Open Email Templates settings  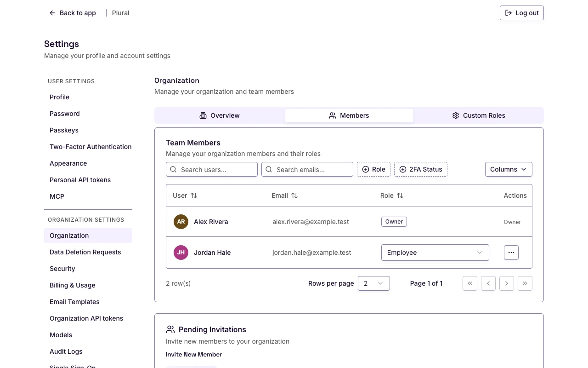pyautogui.click(x=88, y=302)
